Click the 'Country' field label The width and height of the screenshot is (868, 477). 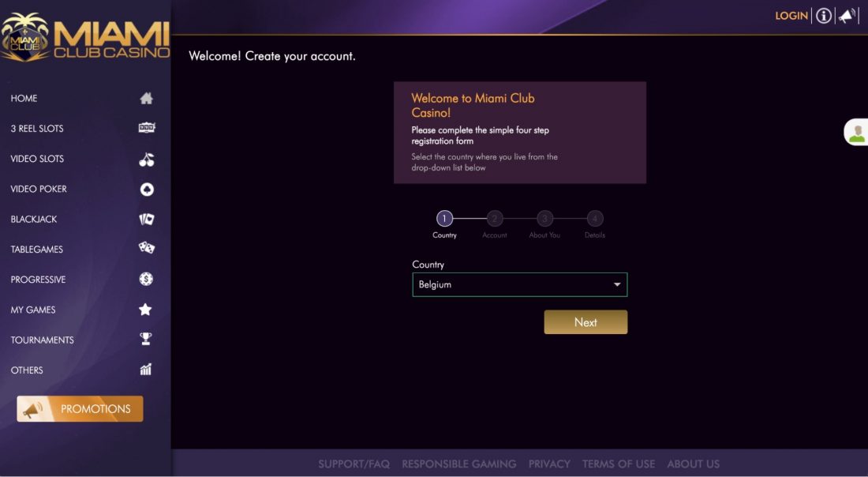point(428,265)
